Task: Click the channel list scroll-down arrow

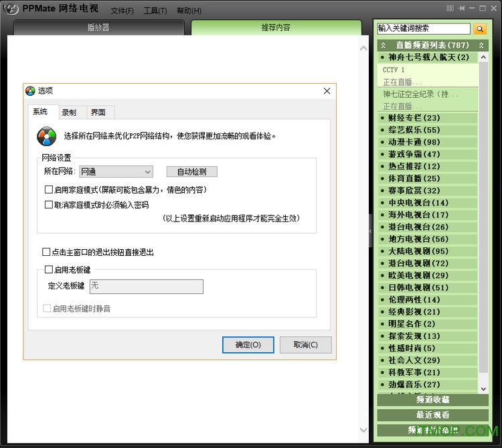Action: 483,389
